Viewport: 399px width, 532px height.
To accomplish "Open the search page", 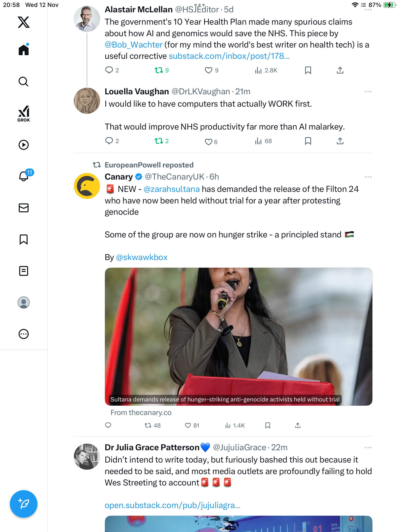I will 24,82.
